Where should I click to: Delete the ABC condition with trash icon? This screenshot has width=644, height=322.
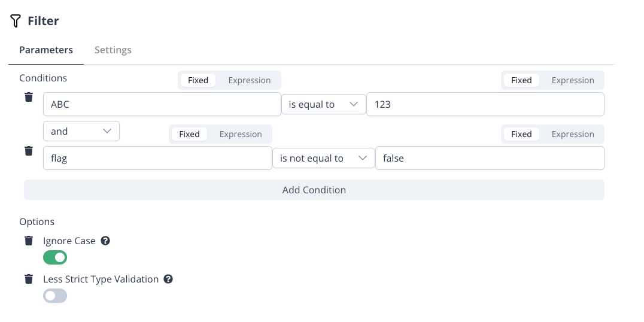(x=29, y=97)
